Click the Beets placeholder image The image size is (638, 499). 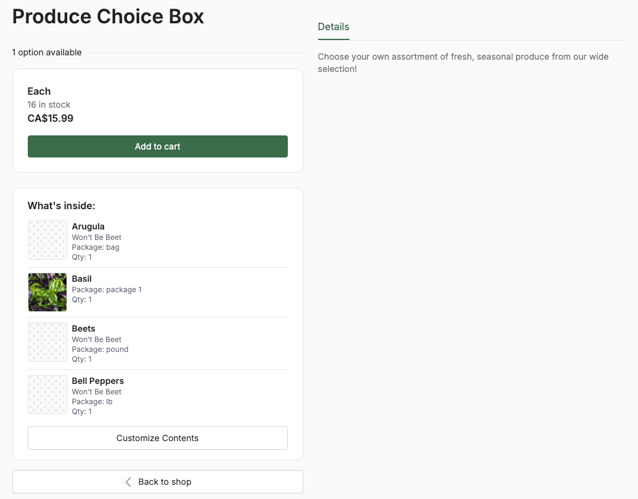click(47, 342)
